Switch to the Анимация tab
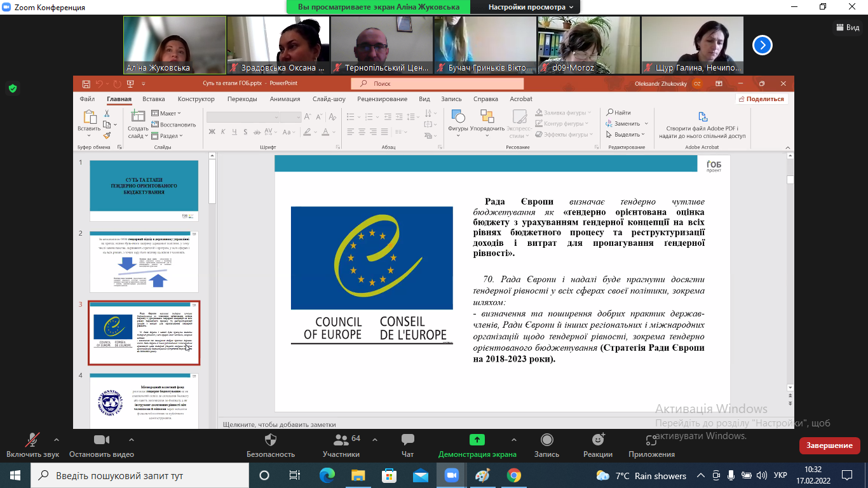Viewport: 868px width, 488px height. coord(285,99)
